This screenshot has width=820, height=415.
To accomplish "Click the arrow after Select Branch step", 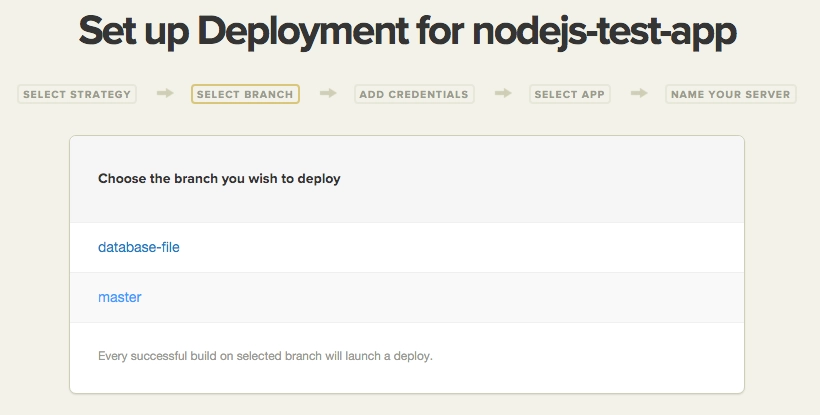I will coord(328,94).
